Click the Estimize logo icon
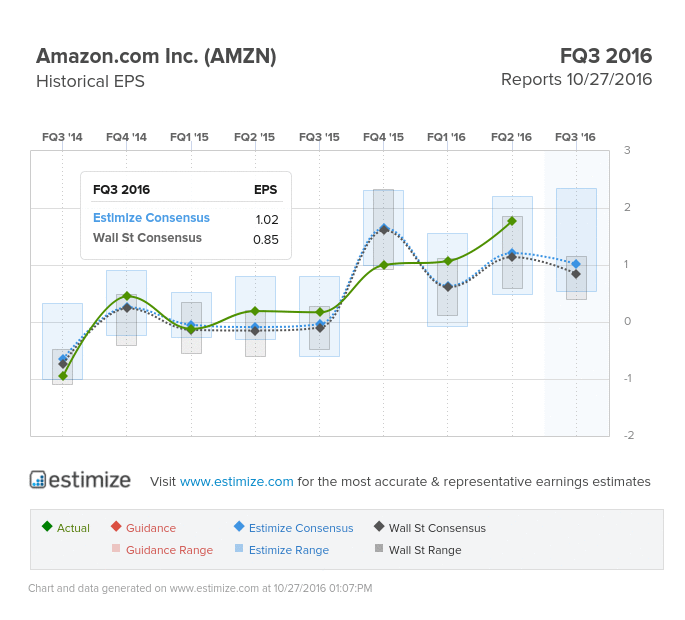 [38, 479]
